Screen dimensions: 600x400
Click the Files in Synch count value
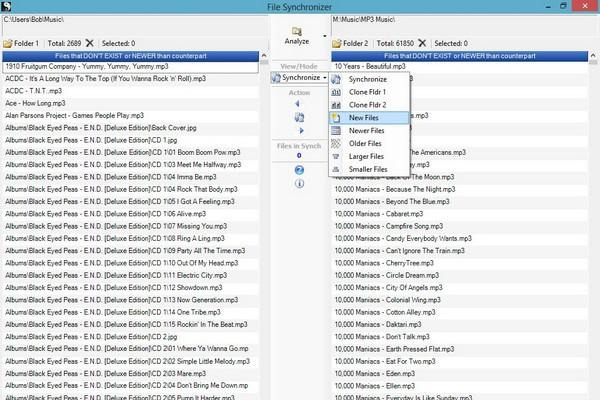[x=299, y=156]
